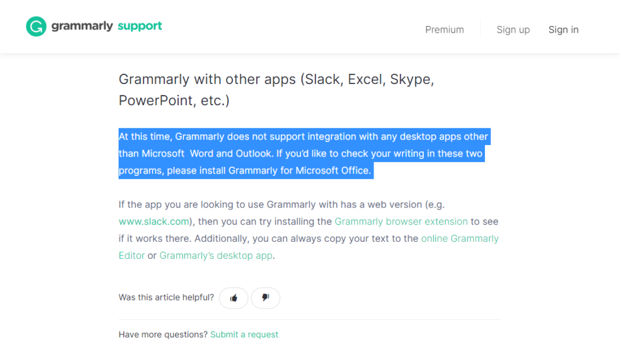This screenshot has width=620, height=364.
Task: Open the Premium menu item
Action: tap(444, 30)
